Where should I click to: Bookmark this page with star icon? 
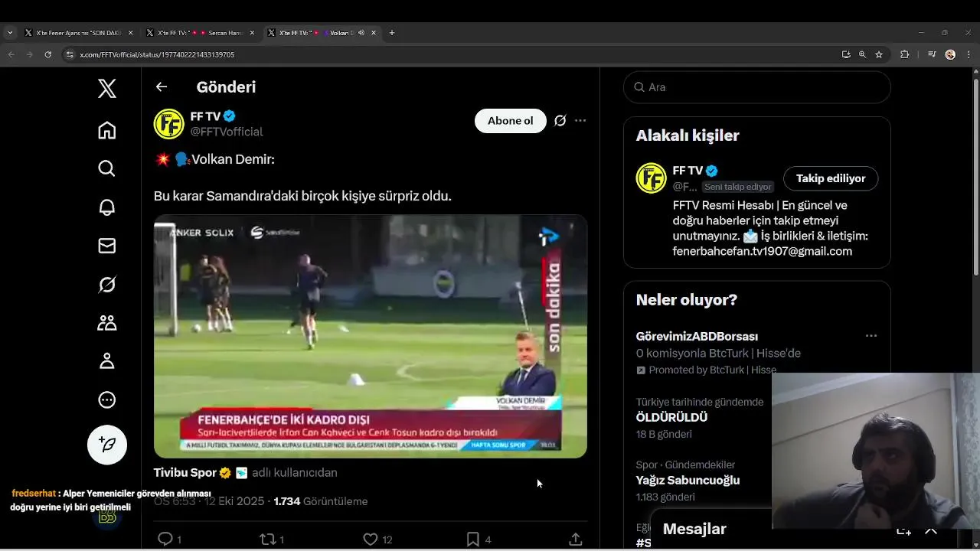879,54
